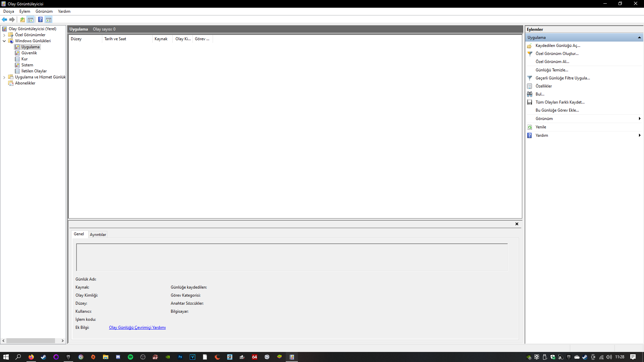This screenshot has width=644, height=362.
Task: Click the funnel icon beside Özel Görünüm Oluştur
Action: (x=530, y=54)
